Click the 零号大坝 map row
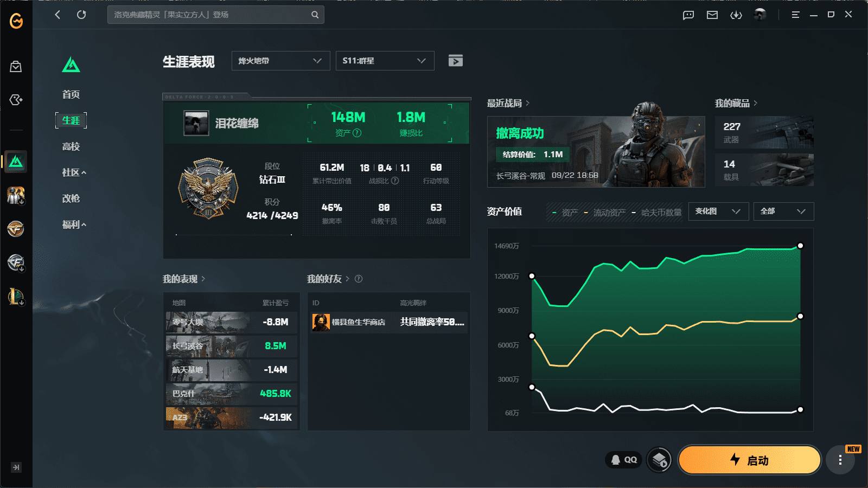The height and width of the screenshot is (488, 868). pos(232,322)
